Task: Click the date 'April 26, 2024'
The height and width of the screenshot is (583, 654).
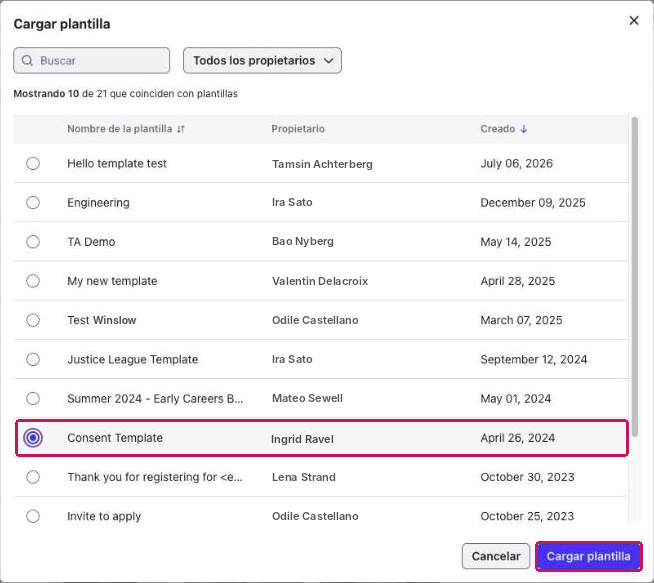Action: (x=518, y=438)
